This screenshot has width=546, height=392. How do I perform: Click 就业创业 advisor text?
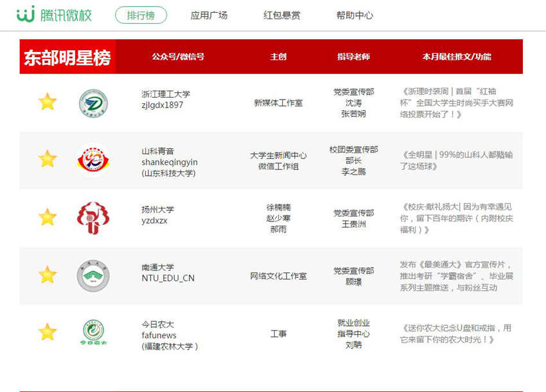point(353,323)
